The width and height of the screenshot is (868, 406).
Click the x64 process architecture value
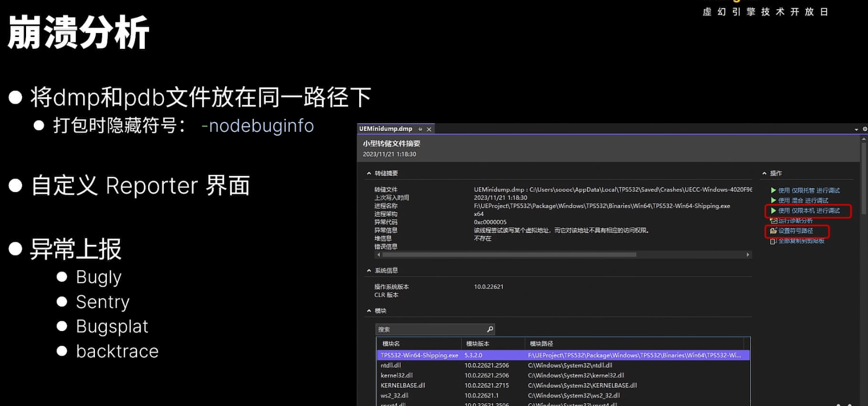point(478,214)
